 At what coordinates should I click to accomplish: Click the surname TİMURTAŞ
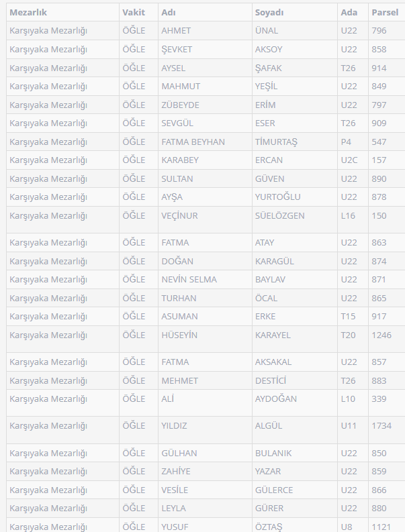tap(276, 142)
